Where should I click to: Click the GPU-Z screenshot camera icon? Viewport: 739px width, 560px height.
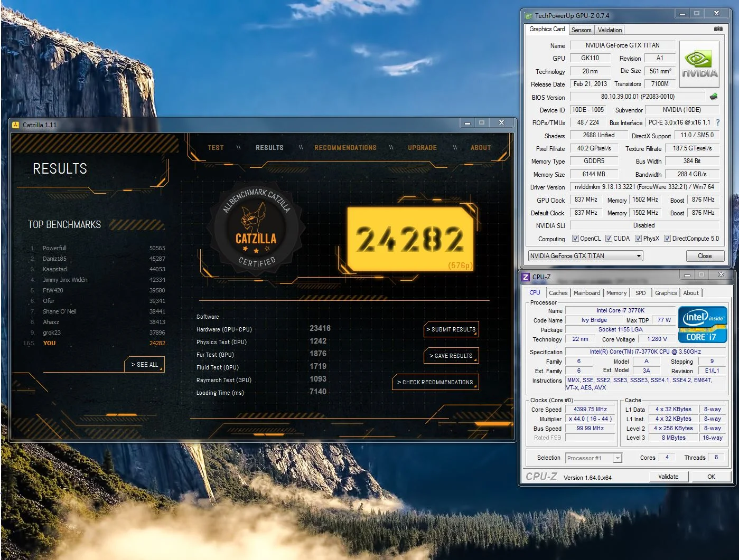point(718,29)
